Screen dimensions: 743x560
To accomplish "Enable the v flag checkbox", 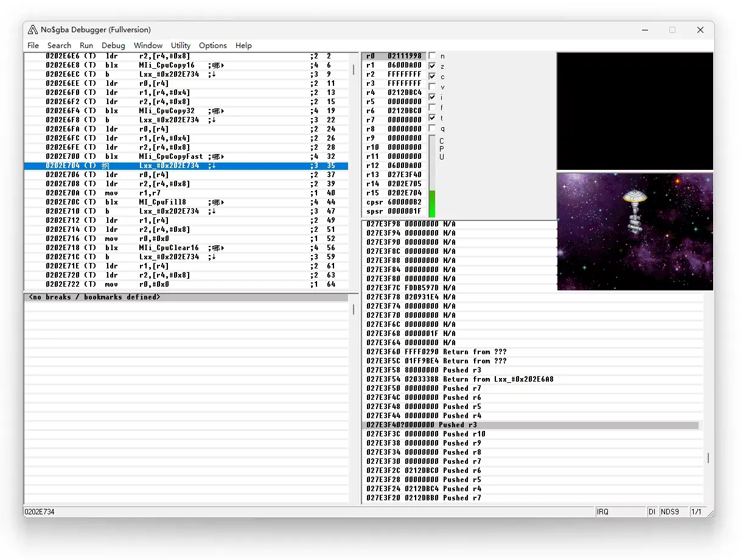I will pos(432,86).
